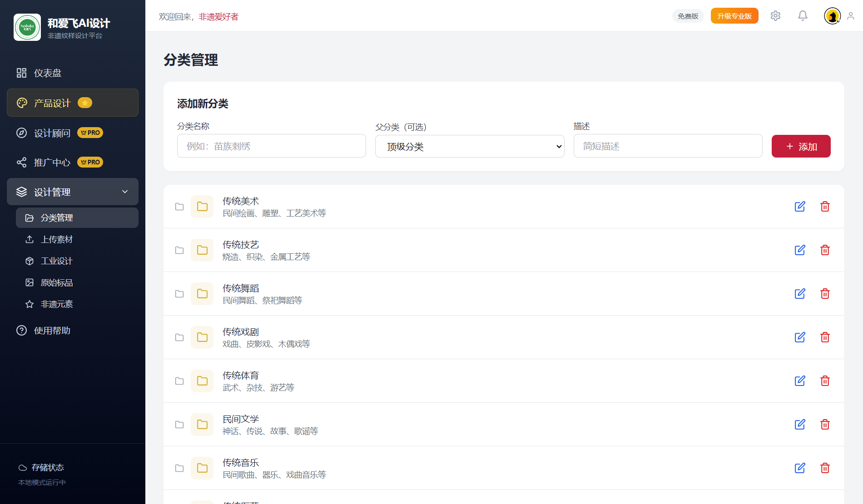
Task: Go to 仪表盘 dashboard
Action: pos(73,73)
